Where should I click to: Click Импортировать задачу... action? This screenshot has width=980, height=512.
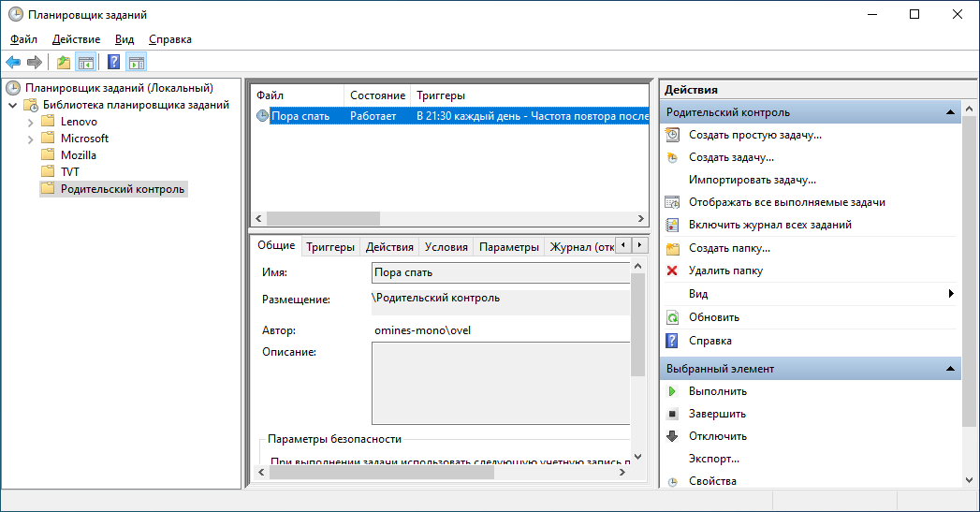click(753, 180)
